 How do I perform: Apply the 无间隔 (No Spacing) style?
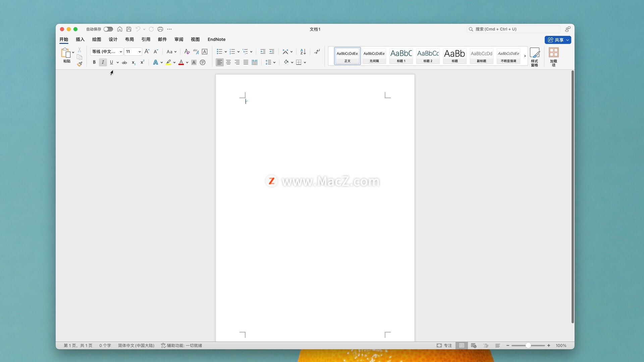(374, 56)
